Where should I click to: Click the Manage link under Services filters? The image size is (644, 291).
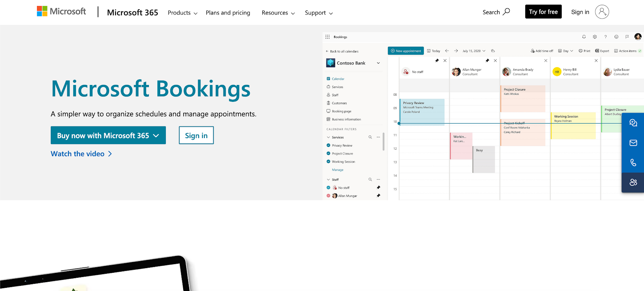[x=338, y=170]
